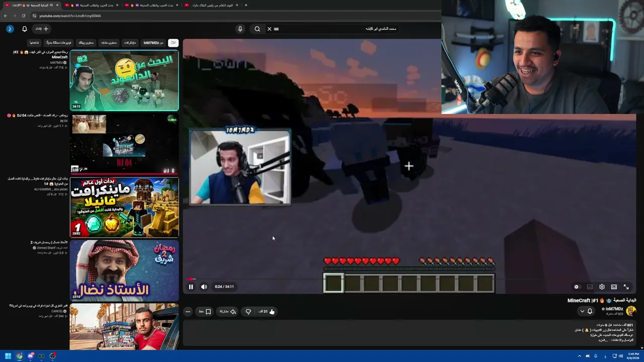Open subscription notification bell dropdown

[587, 311]
